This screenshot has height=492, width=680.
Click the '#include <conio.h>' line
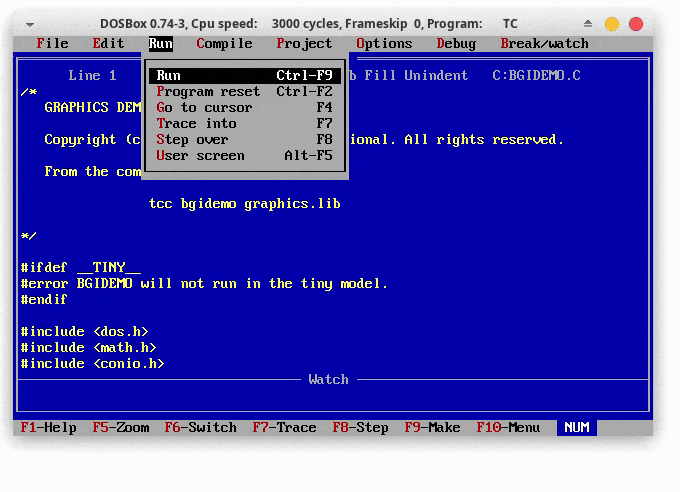click(92, 364)
